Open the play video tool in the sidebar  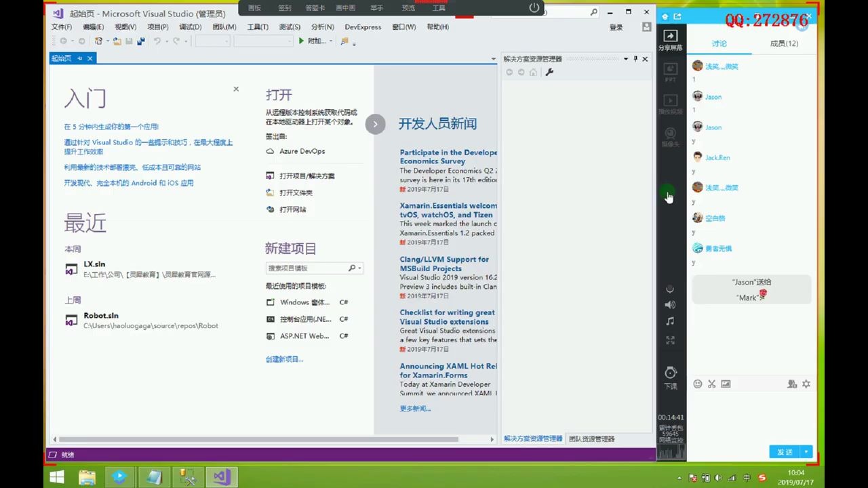click(670, 104)
